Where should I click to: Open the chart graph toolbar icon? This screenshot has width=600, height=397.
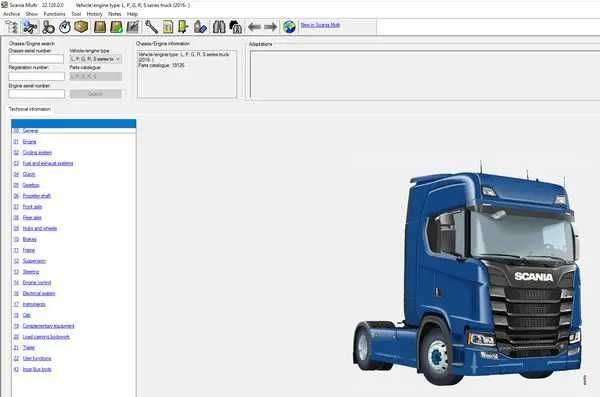coord(132,27)
